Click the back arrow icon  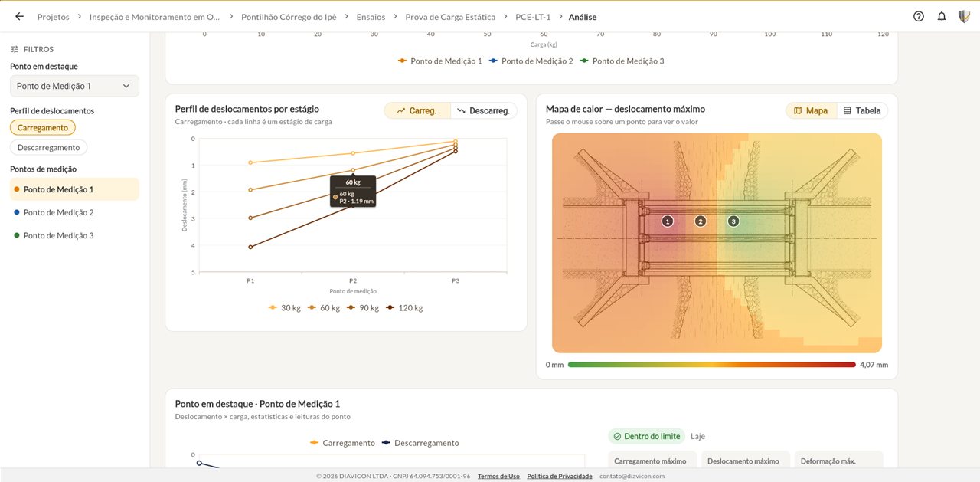[x=19, y=17]
